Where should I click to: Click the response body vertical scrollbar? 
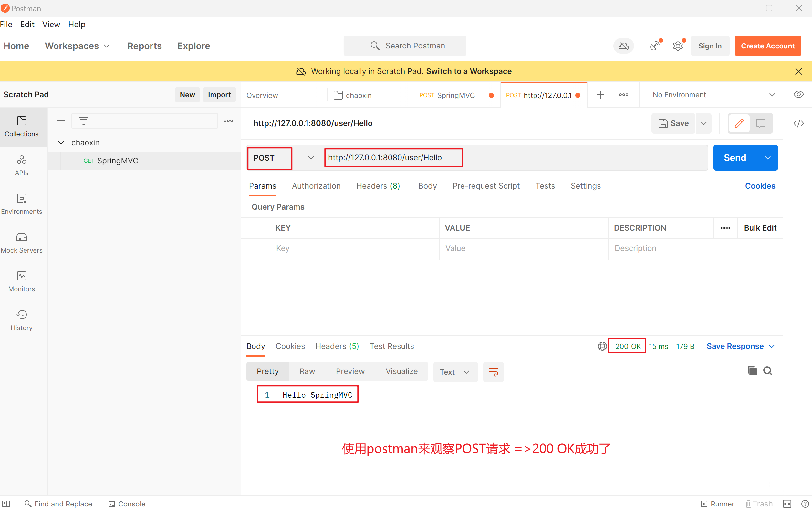click(x=773, y=439)
